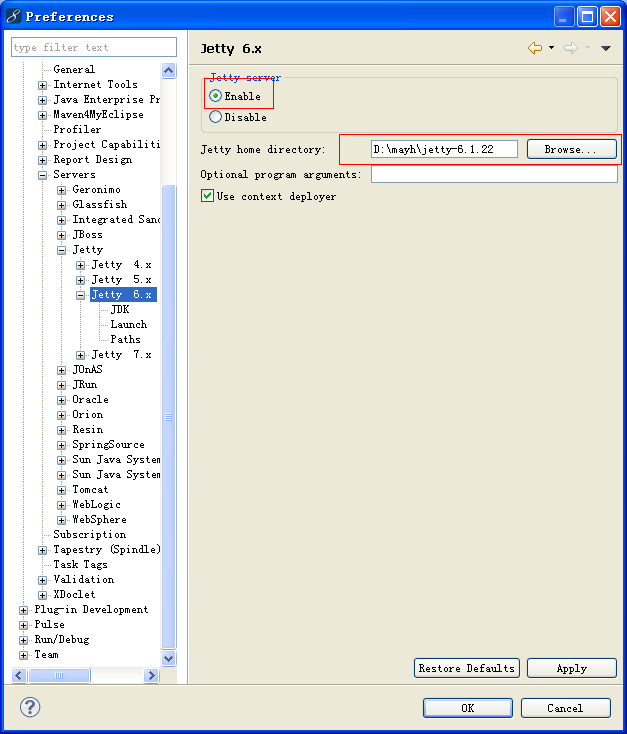Select XDoclet tree item
627x734 pixels.
74,595
